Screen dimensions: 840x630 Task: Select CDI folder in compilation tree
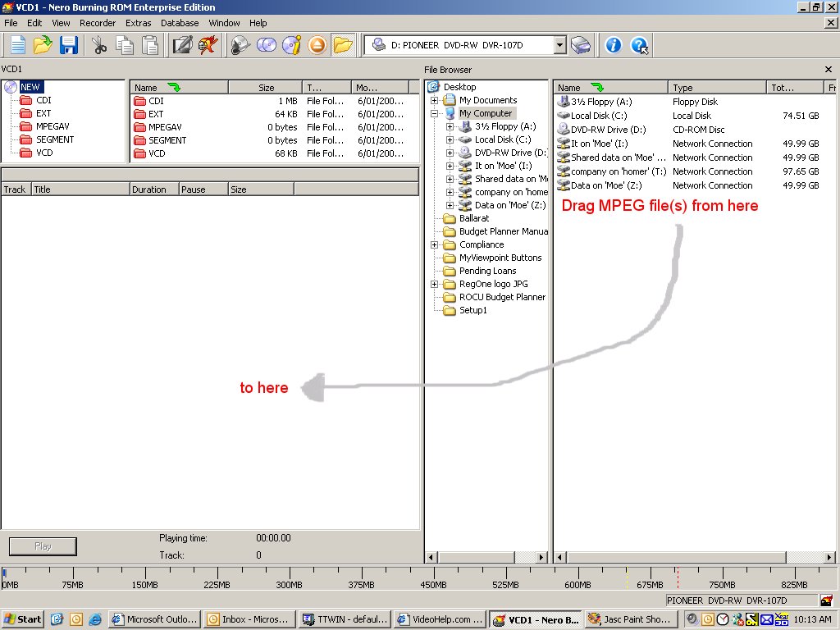[x=43, y=100]
